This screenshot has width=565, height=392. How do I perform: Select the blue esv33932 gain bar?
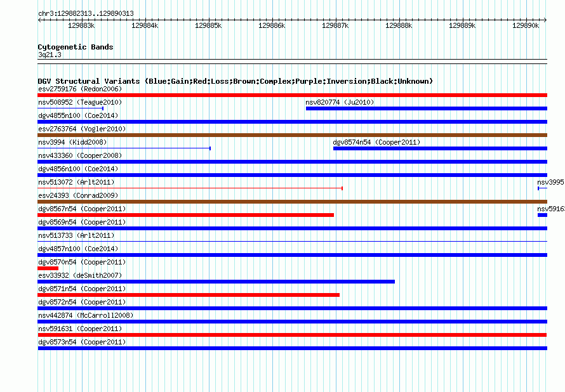[x=216, y=282]
